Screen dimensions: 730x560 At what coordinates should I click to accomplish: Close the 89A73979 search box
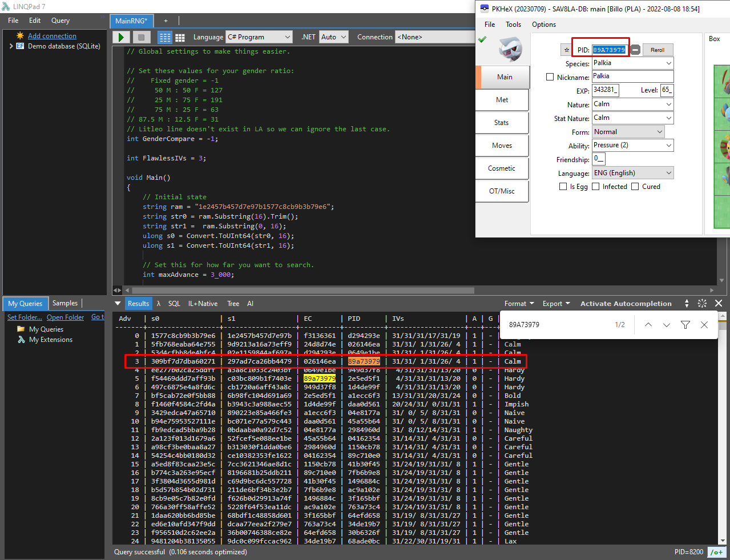704,325
